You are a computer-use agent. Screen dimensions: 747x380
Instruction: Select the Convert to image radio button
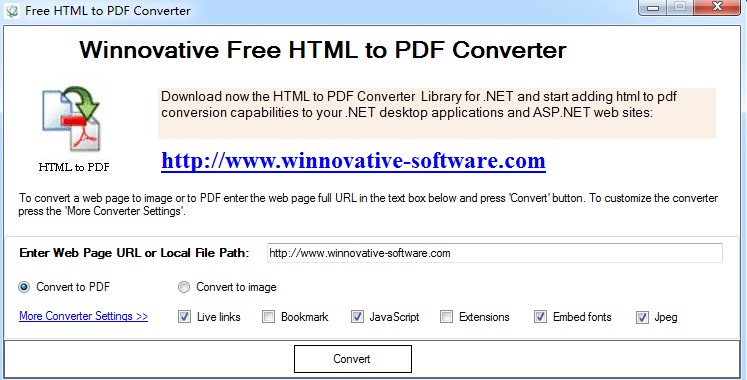point(184,287)
